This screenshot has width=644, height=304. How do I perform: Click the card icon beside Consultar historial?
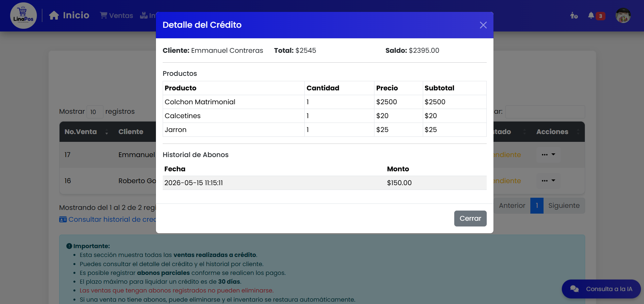63,219
